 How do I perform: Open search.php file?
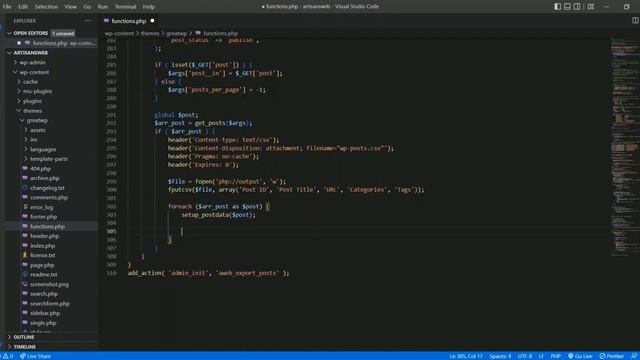coord(44,294)
